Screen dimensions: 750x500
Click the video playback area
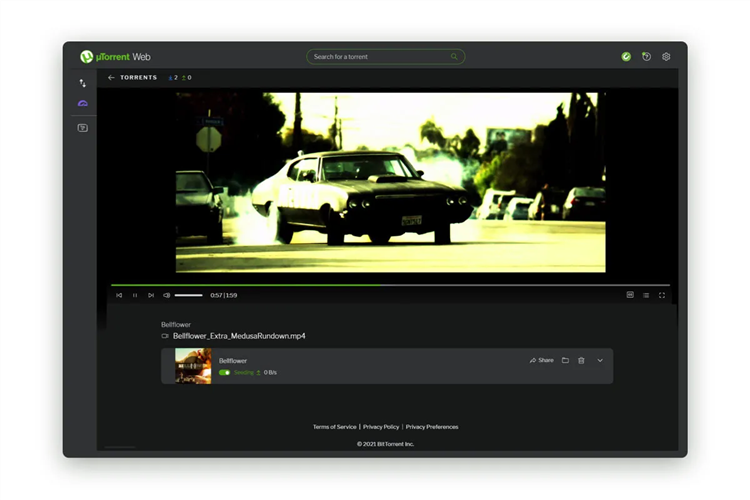pos(390,182)
